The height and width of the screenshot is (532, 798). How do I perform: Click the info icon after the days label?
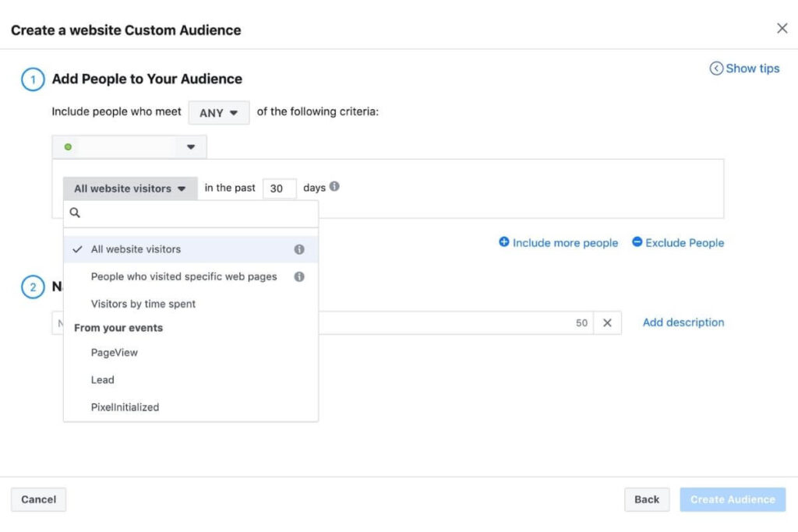pyautogui.click(x=334, y=187)
